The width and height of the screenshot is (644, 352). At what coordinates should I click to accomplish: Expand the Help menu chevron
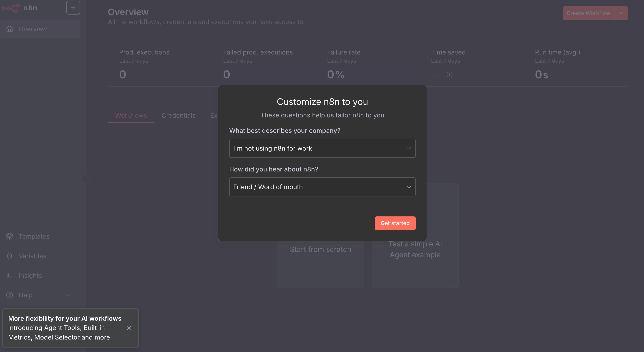tap(68, 295)
